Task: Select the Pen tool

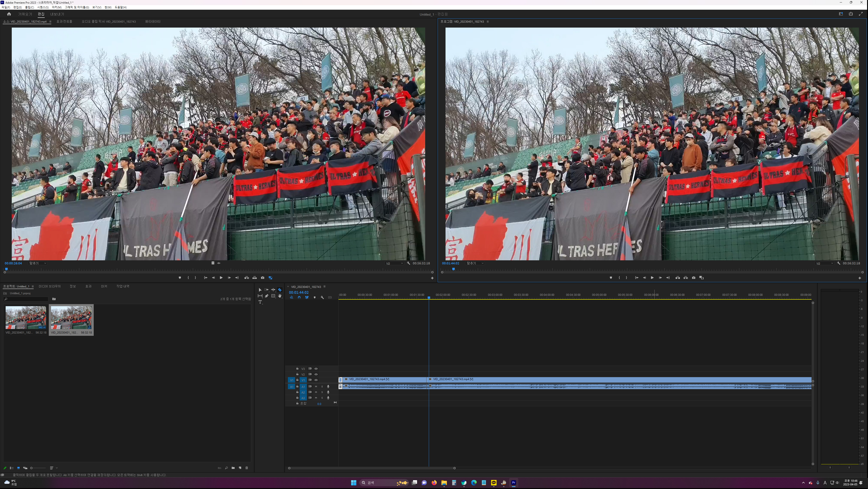Action: [266, 296]
